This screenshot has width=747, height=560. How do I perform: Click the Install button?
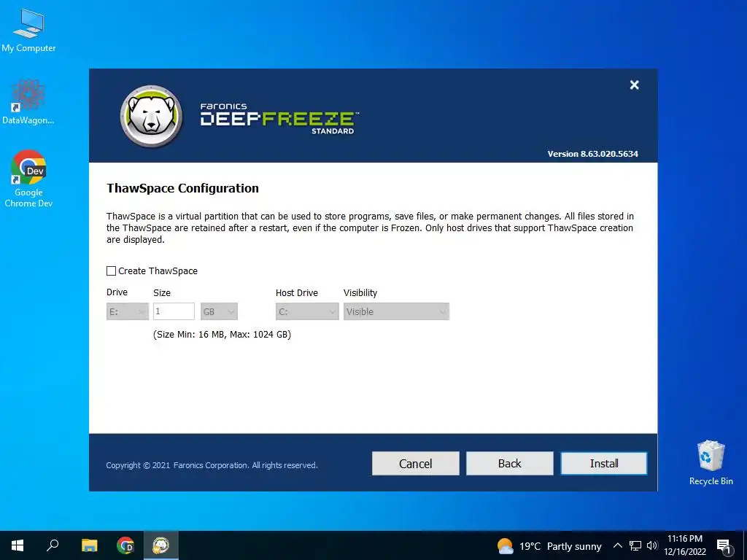[x=603, y=463]
